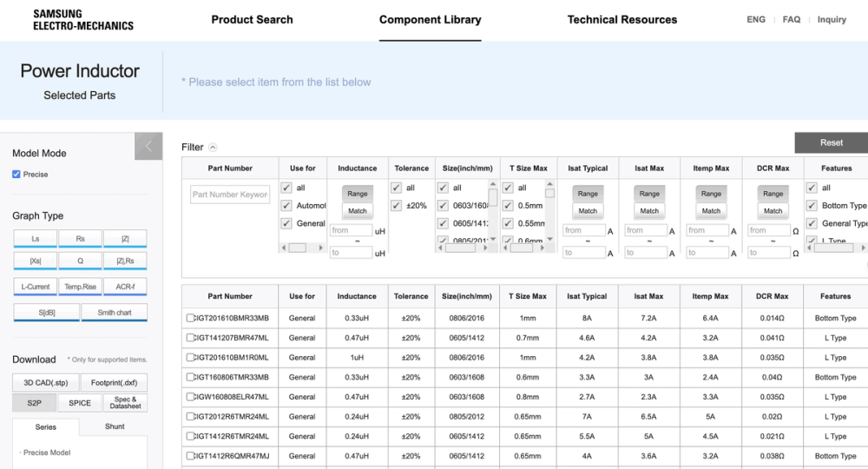Click the Isat Max Match button
Image resolution: width=868 pixels, height=469 pixels.
649,211
